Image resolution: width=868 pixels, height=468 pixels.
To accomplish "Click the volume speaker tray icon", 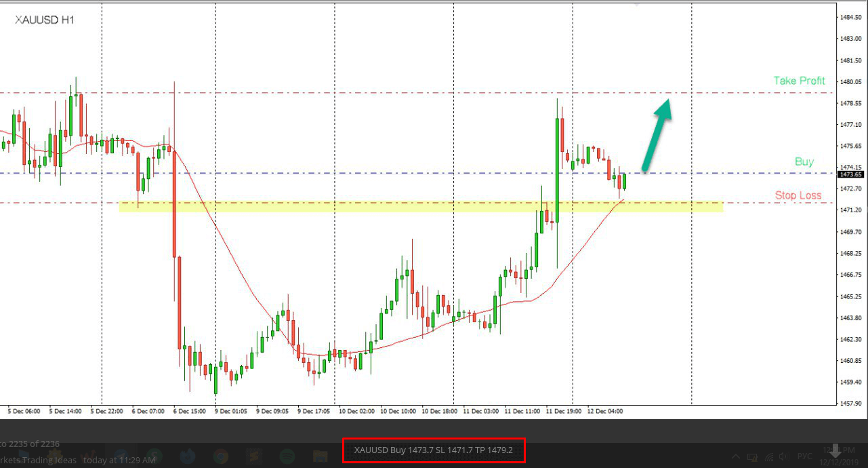I will tap(784, 456).
